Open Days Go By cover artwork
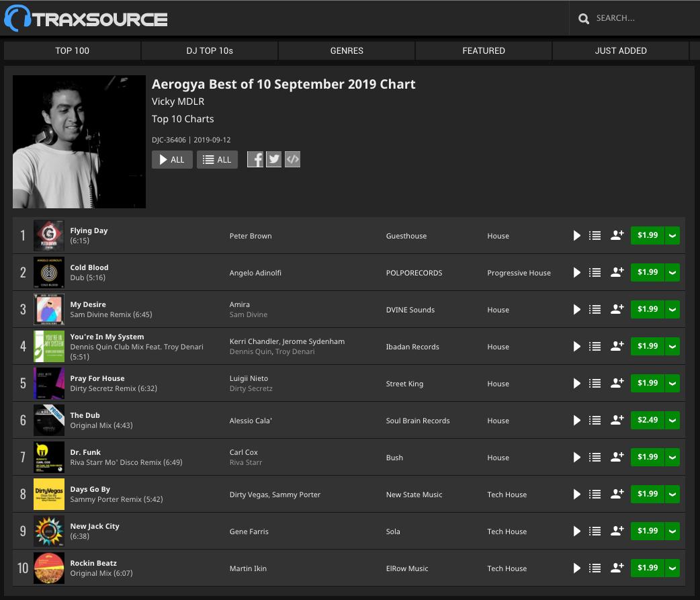The height and width of the screenshot is (600, 700). coord(49,495)
